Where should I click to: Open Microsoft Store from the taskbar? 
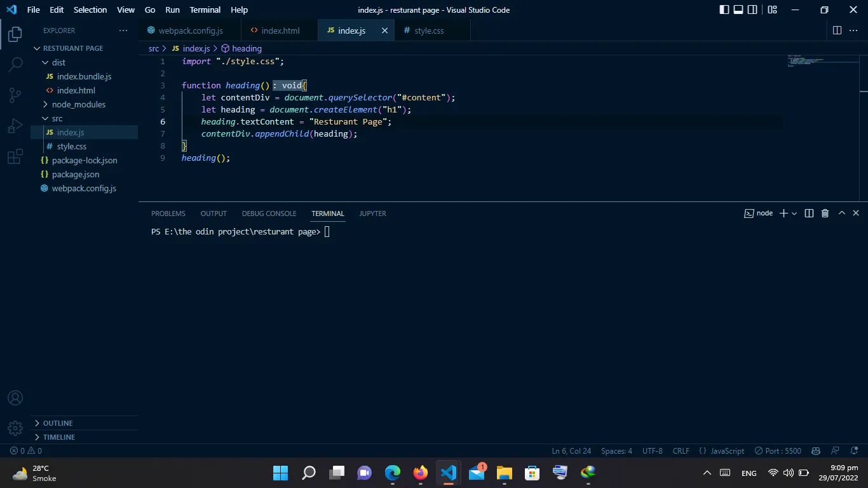[x=532, y=473]
